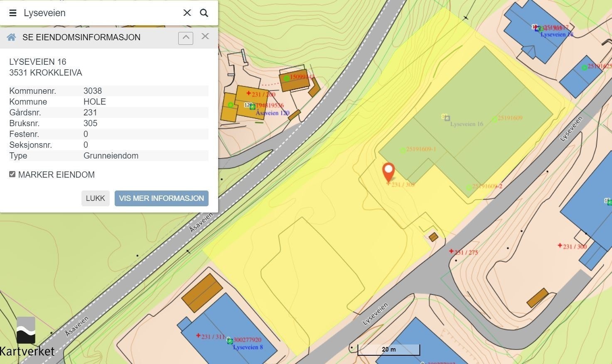Click the LUKK button

pyautogui.click(x=96, y=198)
